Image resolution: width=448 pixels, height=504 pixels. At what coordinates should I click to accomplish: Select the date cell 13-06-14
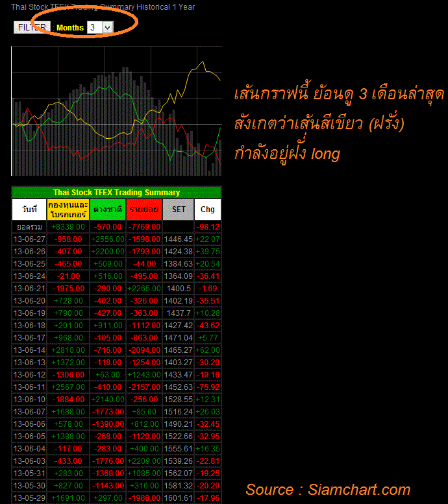pos(29,350)
